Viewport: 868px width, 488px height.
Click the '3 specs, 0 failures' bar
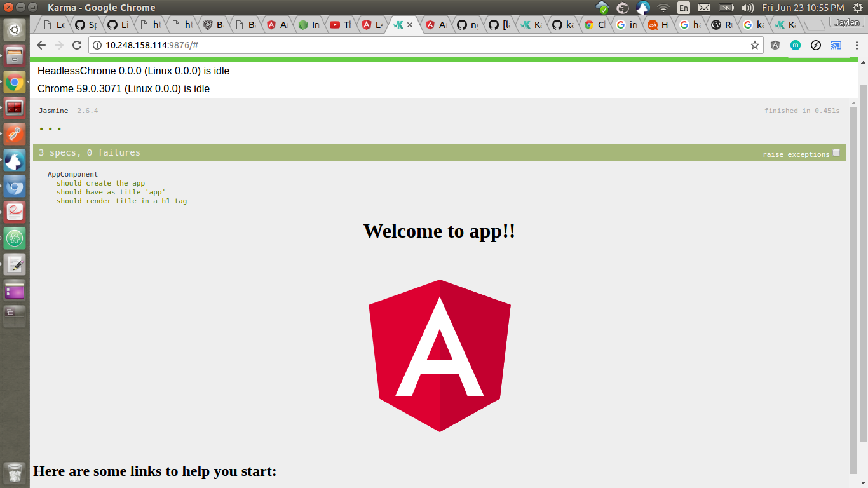[x=439, y=152]
